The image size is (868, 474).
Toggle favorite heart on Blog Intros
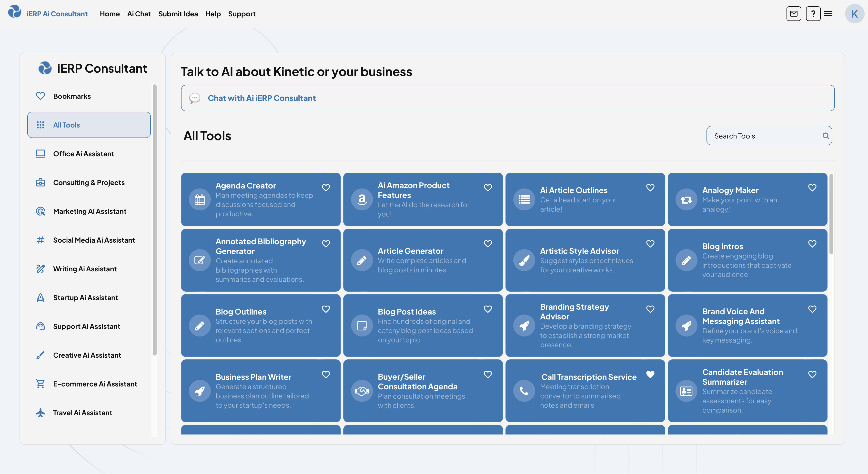coord(812,244)
